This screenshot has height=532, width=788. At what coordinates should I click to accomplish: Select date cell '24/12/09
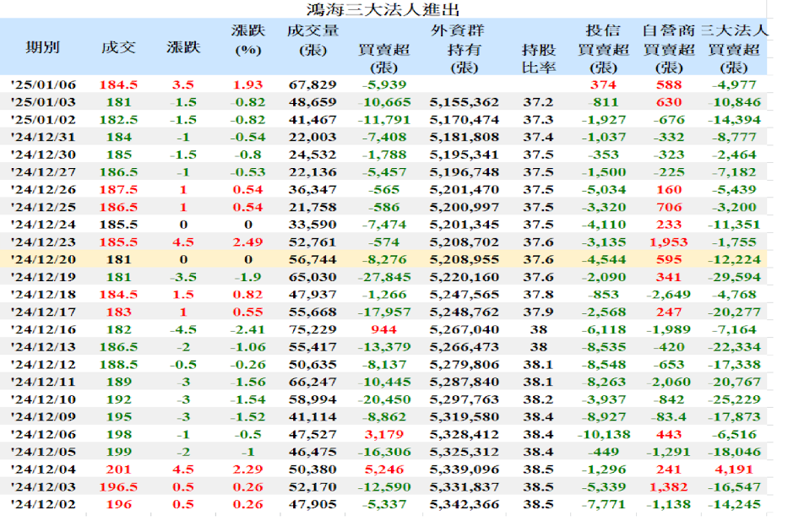pyautogui.click(x=43, y=417)
